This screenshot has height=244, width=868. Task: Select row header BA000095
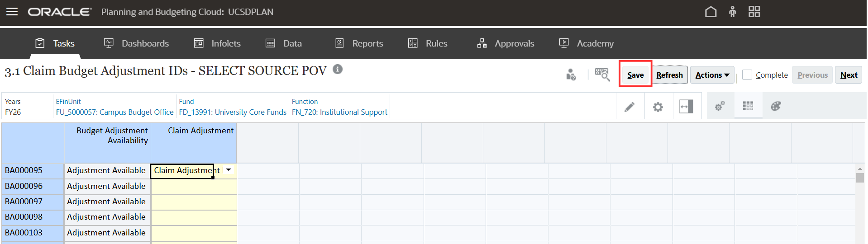(33, 170)
